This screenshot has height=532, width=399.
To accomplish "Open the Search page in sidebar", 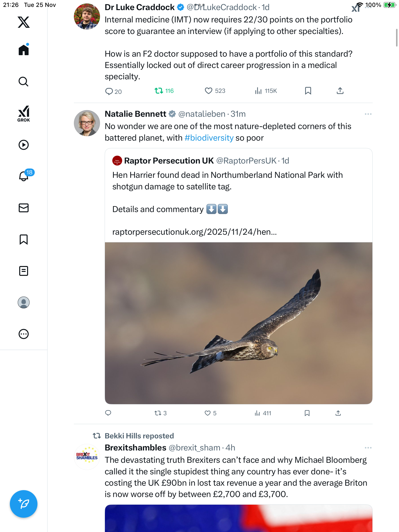I will pyautogui.click(x=24, y=82).
